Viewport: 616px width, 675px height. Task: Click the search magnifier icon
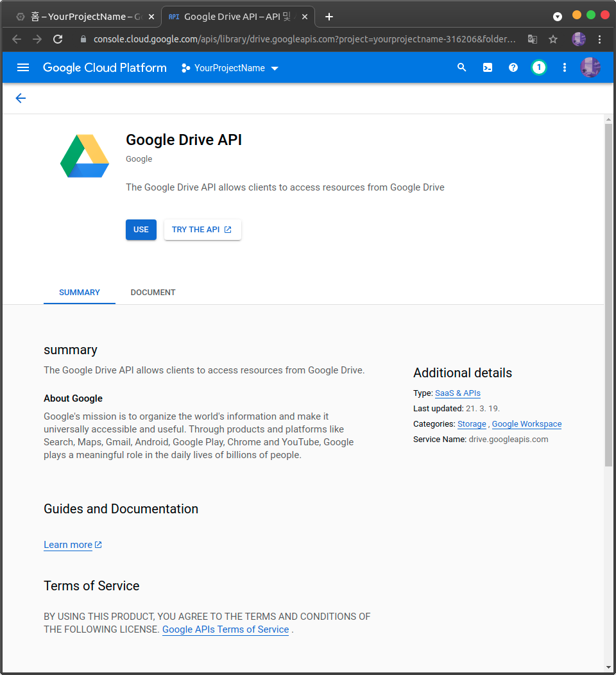(x=461, y=67)
